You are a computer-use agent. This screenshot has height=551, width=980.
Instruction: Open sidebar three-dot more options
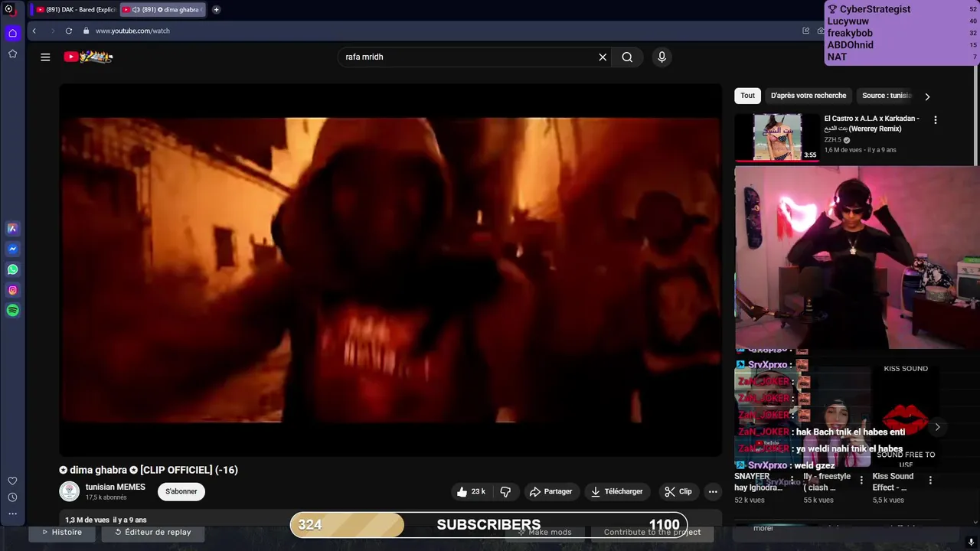(x=12, y=514)
